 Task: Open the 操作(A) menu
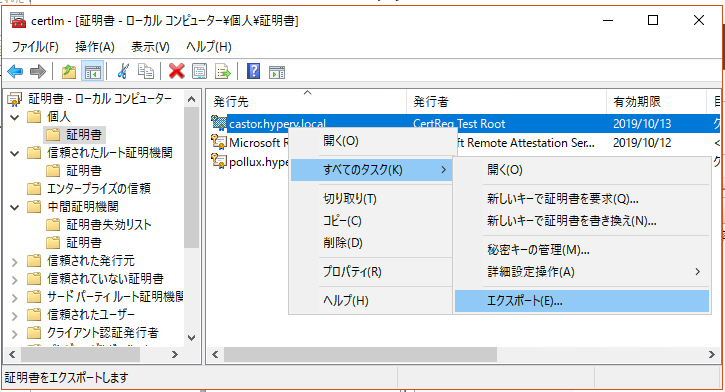coord(94,47)
